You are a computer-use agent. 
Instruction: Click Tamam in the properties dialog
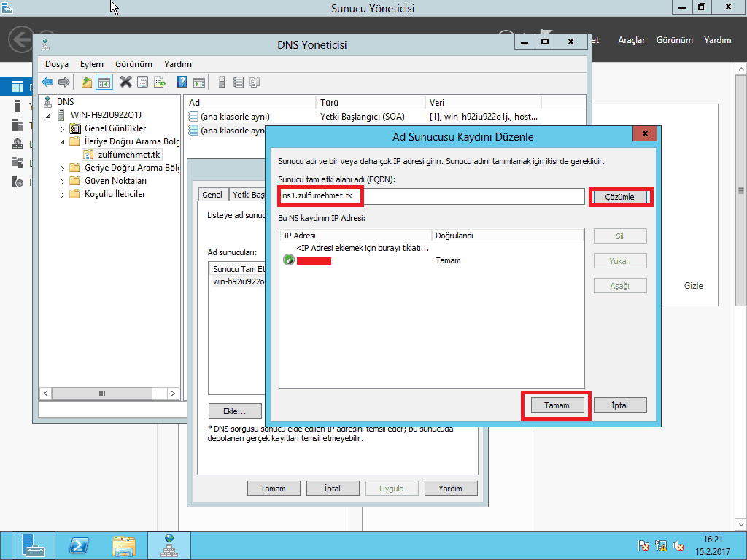pyautogui.click(x=274, y=489)
